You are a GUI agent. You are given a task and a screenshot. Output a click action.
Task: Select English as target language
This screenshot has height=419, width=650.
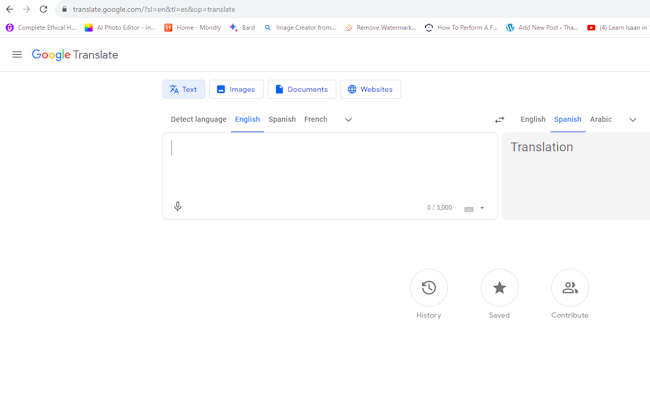pyautogui.click(x=533, y=119)
